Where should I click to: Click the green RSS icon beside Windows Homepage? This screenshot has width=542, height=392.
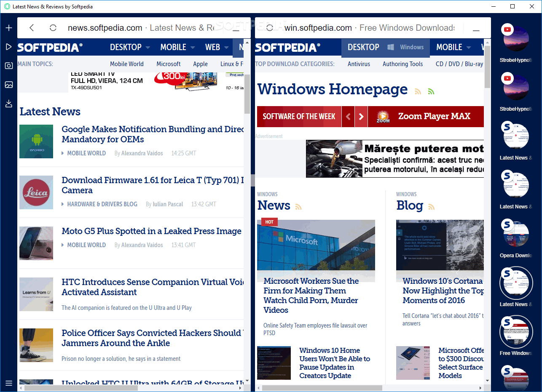431,91
